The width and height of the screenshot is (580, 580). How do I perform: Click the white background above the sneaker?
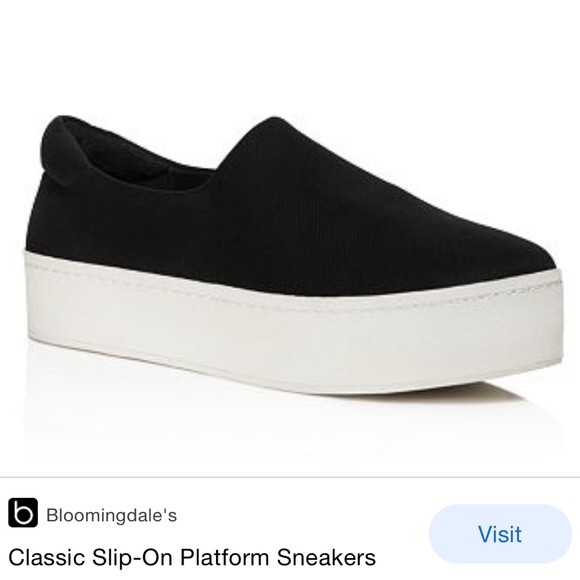coord(290,55)
